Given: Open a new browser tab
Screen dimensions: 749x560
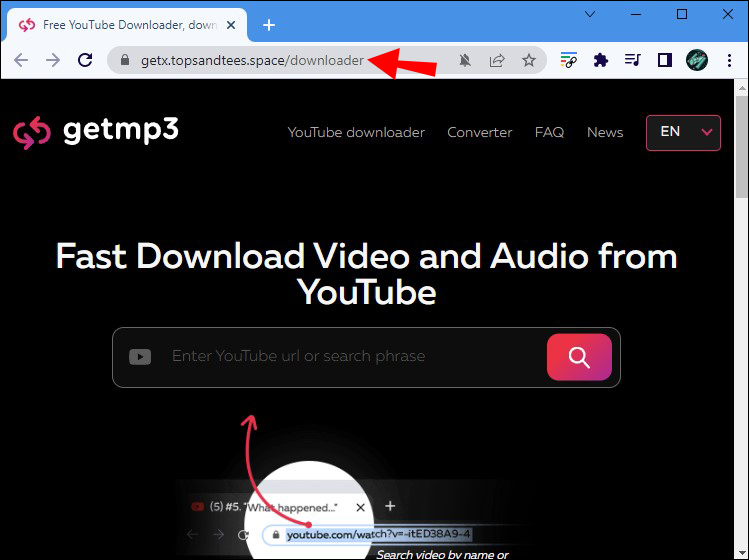Looking at the screenshot, I should tap(269, 25).
